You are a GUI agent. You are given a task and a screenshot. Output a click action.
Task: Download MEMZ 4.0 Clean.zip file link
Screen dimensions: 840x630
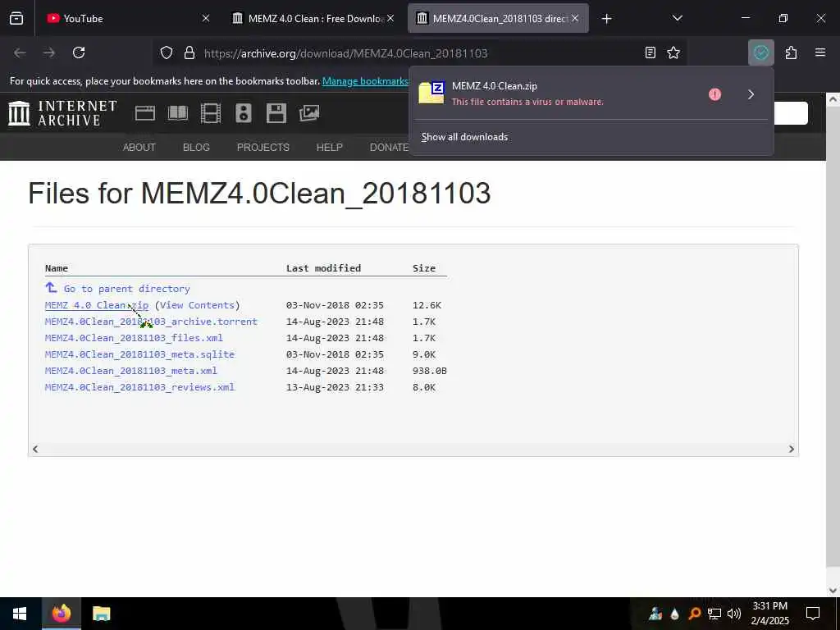tap(97, 305)
